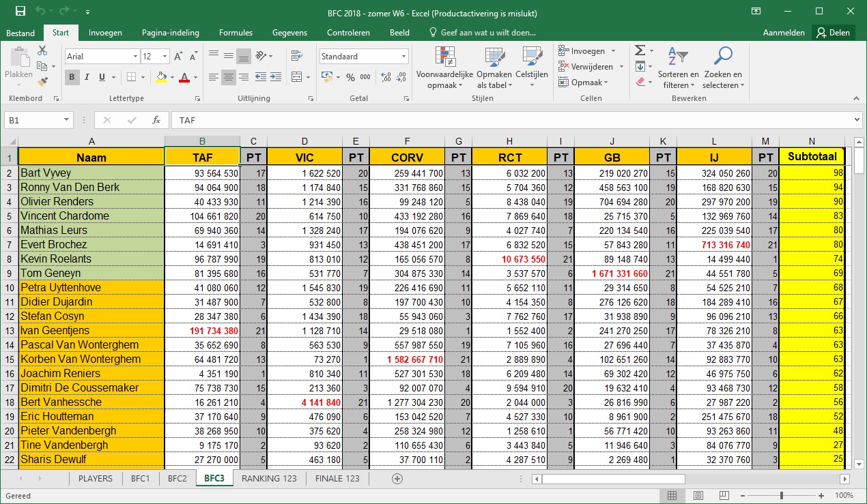
Task: Toggle center horizontal alignment
Action: click(229, 77)
